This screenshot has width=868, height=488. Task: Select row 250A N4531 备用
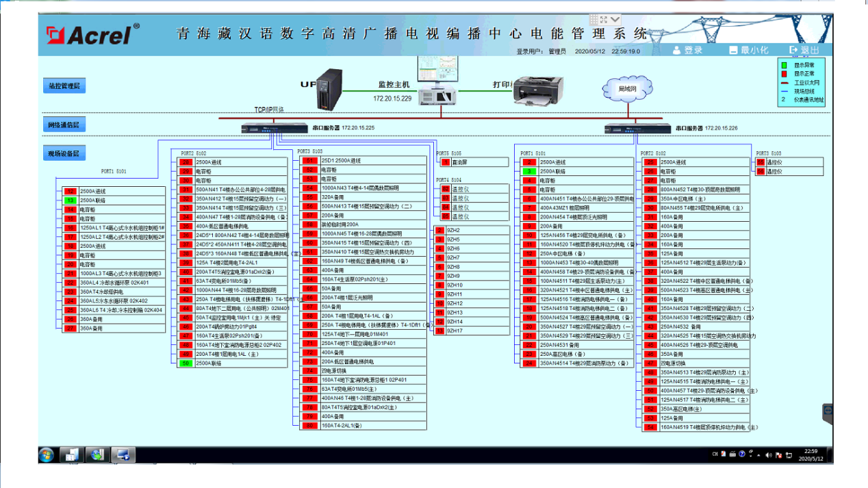578,345
